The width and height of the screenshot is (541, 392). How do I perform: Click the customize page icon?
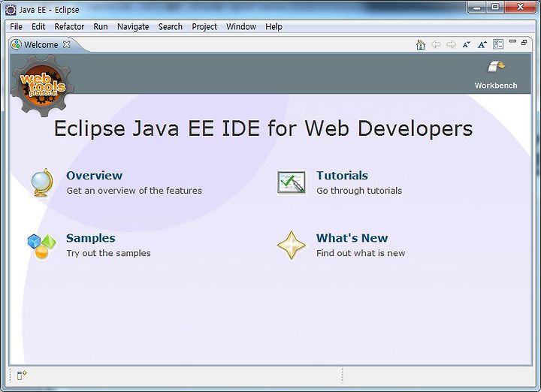(498, 44)
